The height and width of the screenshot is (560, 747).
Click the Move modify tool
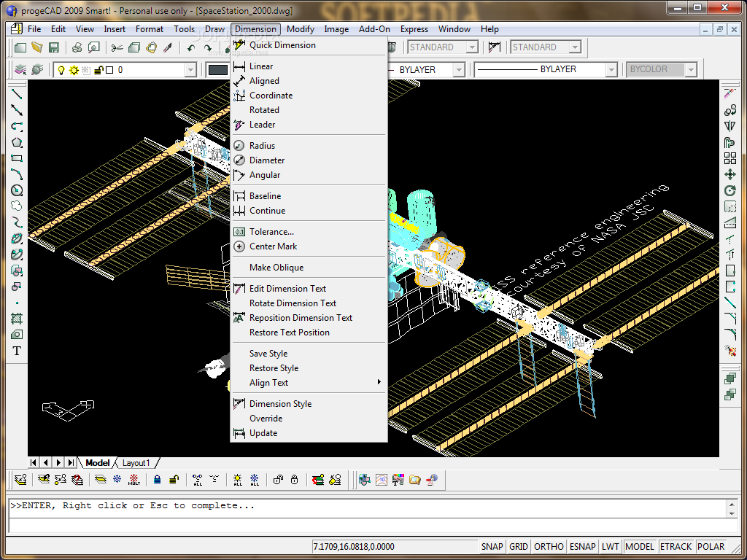729,174
